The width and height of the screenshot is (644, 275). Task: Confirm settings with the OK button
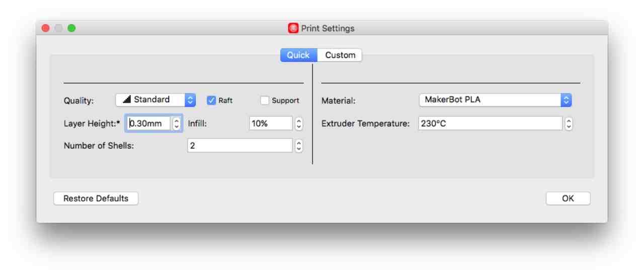[568, 198]
